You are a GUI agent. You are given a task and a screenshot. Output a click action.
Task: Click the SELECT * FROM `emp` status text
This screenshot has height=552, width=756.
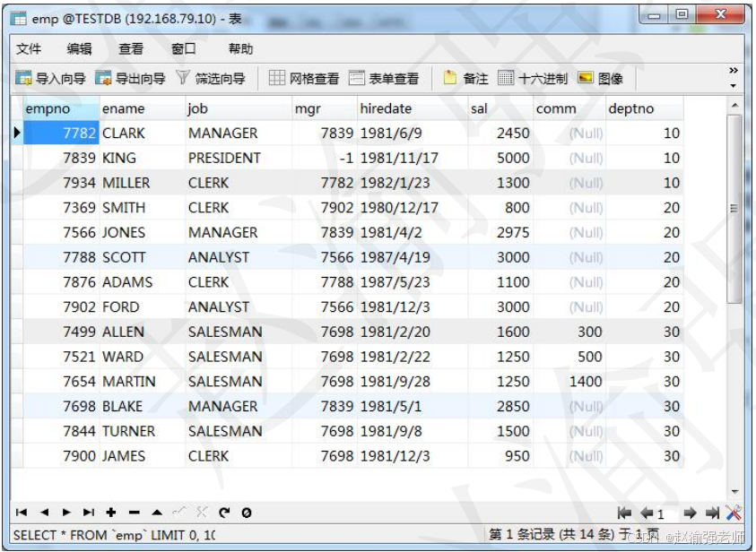click(114, 535)
